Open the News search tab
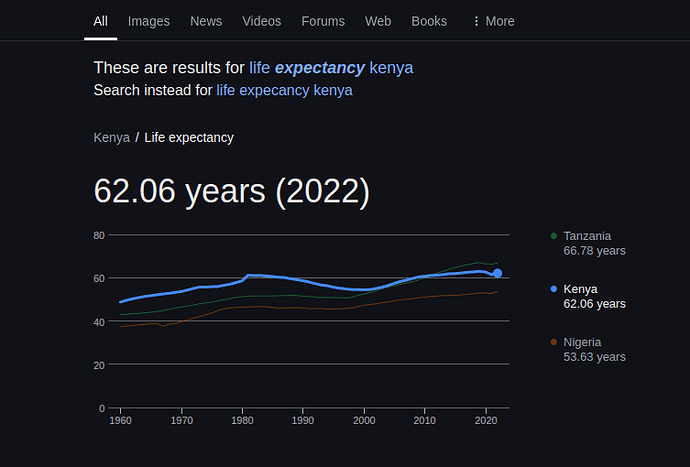The height and width of the screenshot is (467, 690). click(206, 21)
